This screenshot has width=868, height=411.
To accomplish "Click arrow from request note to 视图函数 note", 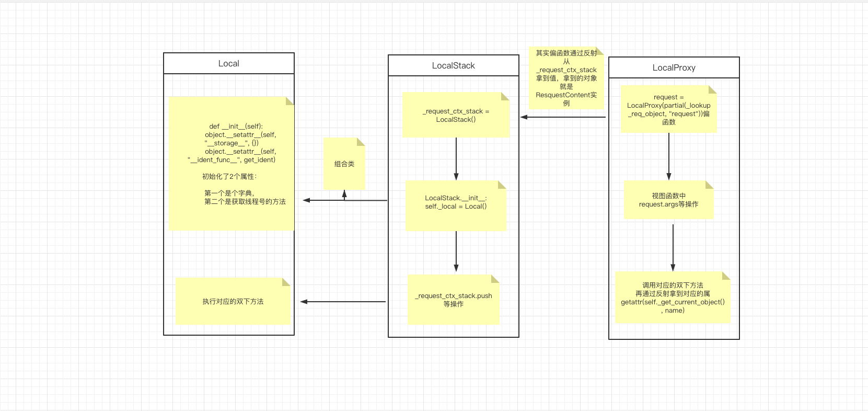I will (669, 156).
